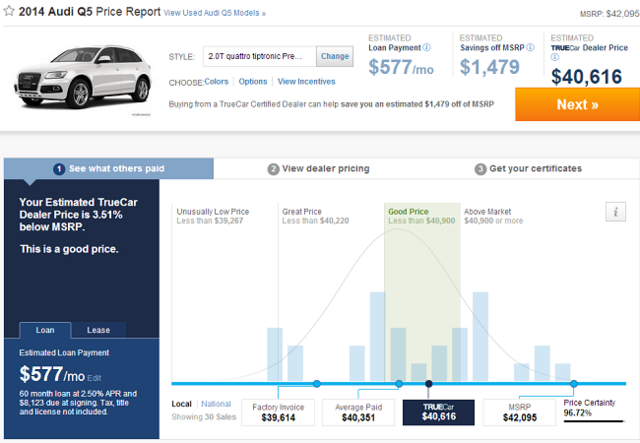The image size is (640, 443).
Task: Click the Good Price highlighted zone label
Action: [408, 211]
